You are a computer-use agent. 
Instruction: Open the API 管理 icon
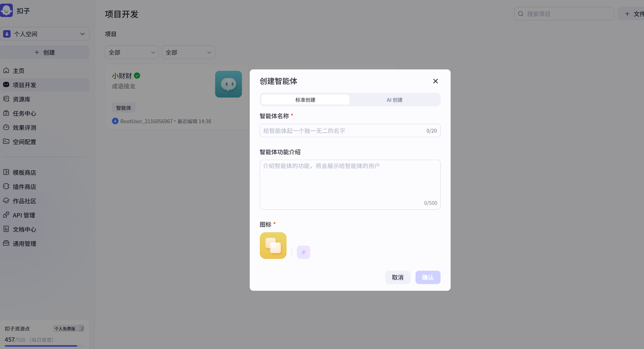(6, 215)
